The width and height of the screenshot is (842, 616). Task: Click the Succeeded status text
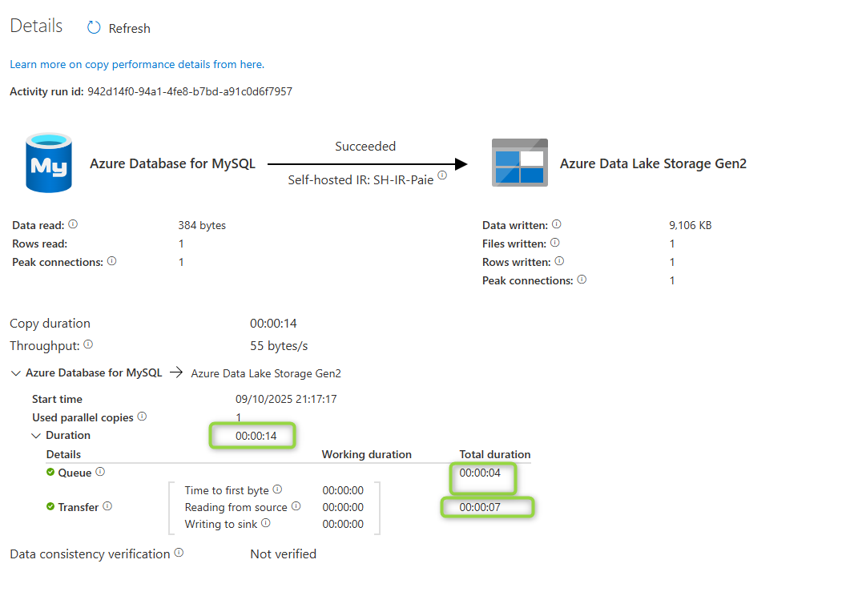click(x=365, y=146)
